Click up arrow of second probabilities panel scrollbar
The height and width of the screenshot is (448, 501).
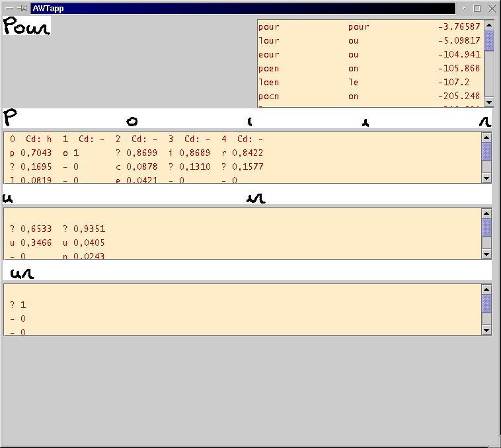pos(486,213)
